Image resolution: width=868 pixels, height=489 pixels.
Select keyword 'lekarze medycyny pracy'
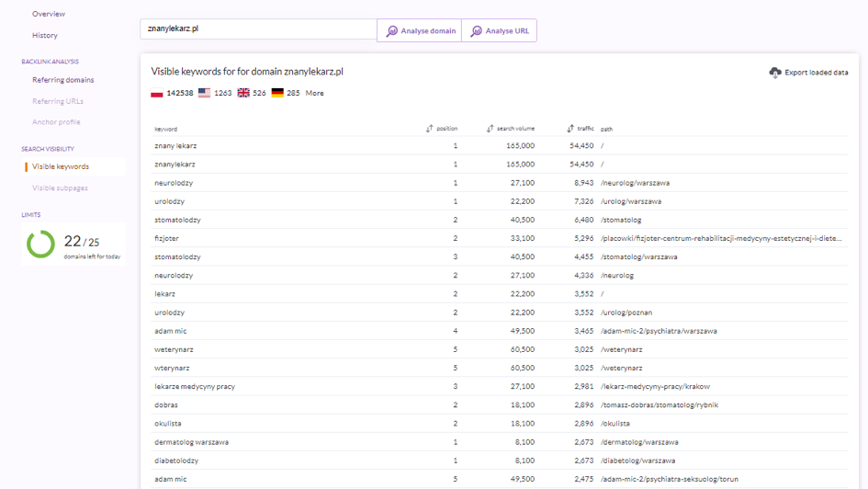tap(195, 387)
